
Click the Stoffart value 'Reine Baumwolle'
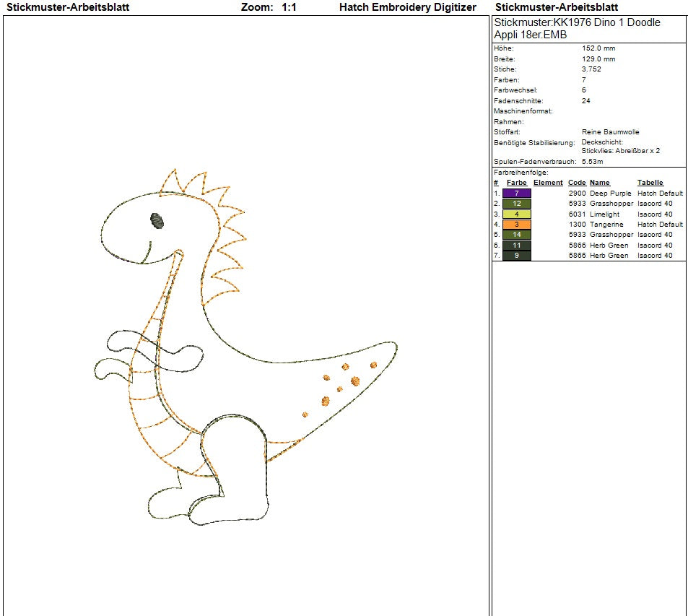click(x=610, y=132)
